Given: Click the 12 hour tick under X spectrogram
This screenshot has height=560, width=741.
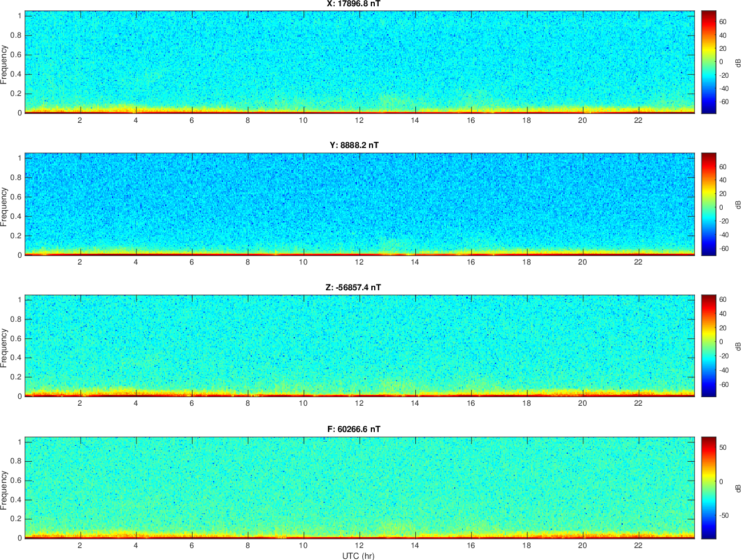Looking at the screenshot, I should (x=359, y=120).
